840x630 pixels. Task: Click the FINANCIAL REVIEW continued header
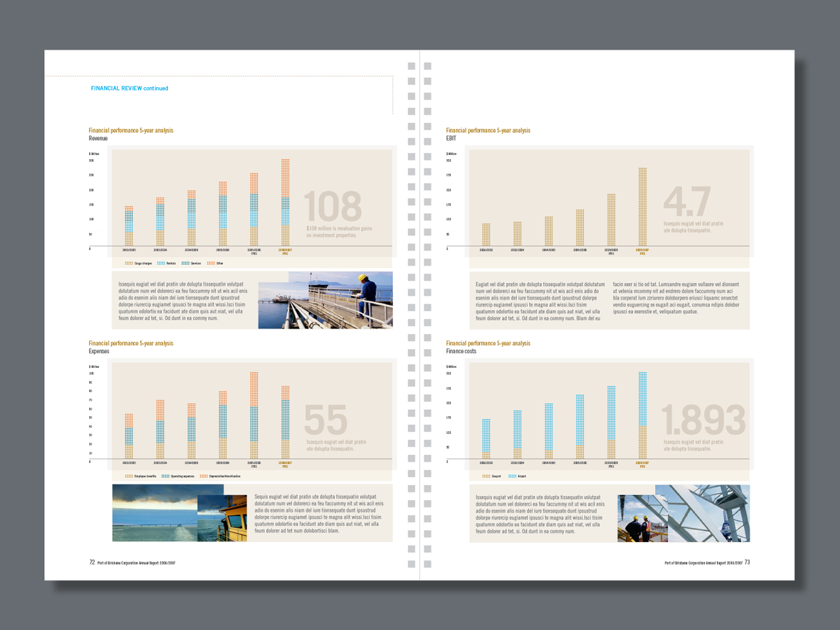pos(129,88)
